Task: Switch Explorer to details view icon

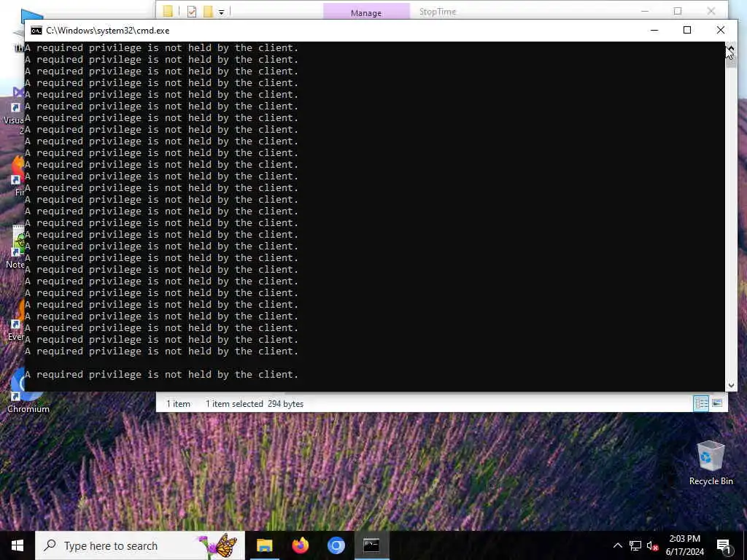Action: pyautogui.click(x=701, y=403)
